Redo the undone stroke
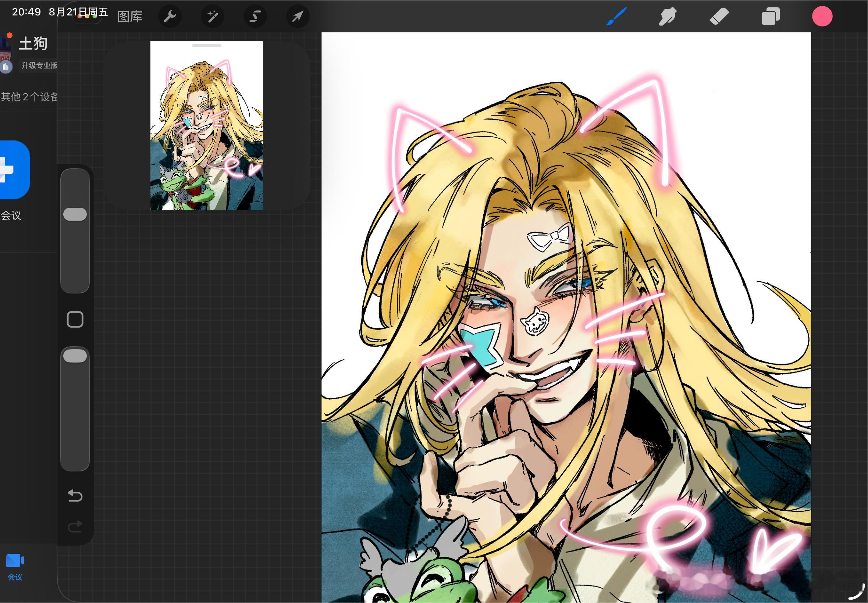The height and width of the screenshot is (603, 868). tap(75, 526)
